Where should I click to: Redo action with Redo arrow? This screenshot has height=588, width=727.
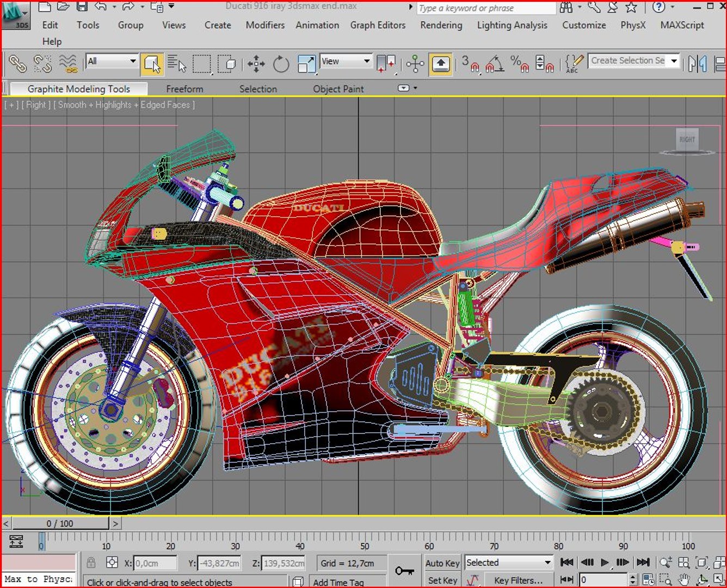(128, 7)
